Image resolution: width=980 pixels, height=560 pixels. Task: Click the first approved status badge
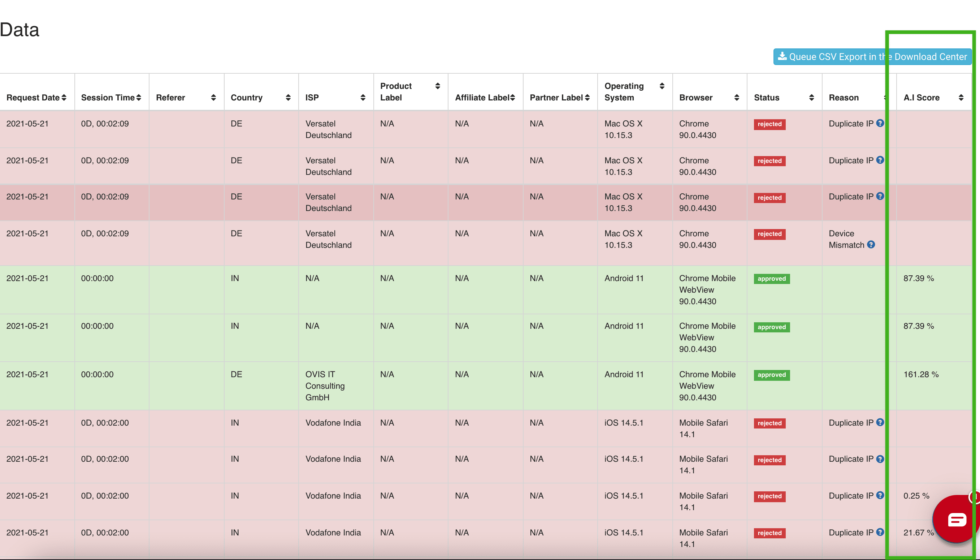click(x=771, y=279)
